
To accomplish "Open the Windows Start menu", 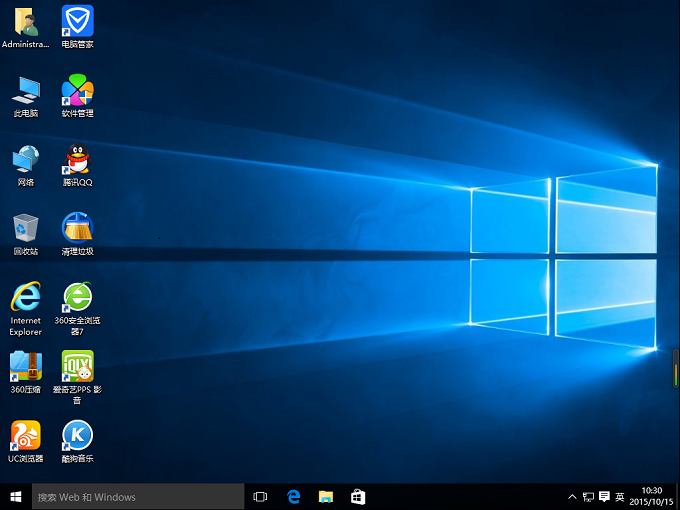I will (x=16, y=497).
